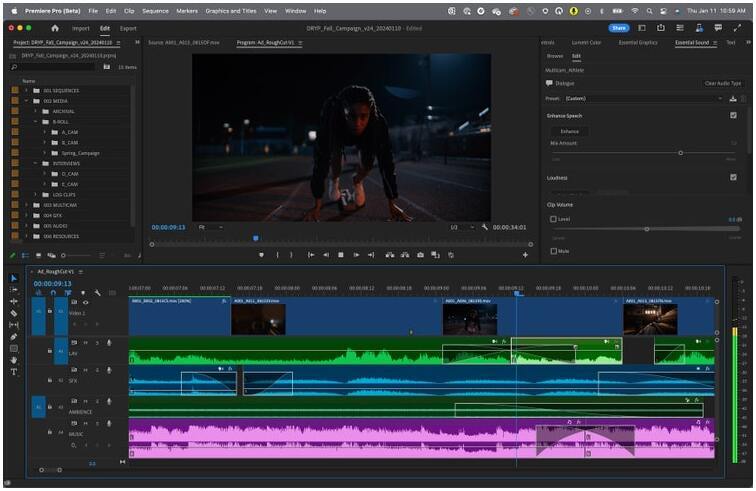Toggle snapping magnet icon in timeline
756x491 pixels.
pos(53,293)
